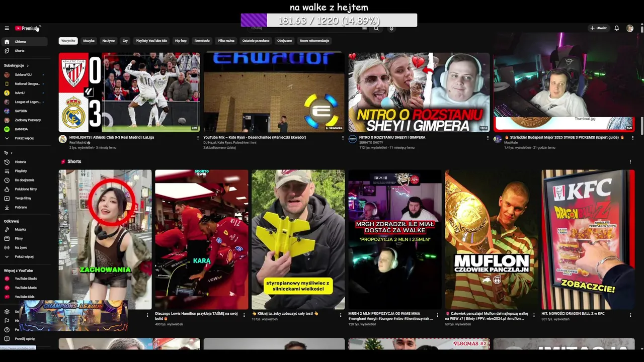Select the Piłka nożna chip
The width and height of the screenshot is (644, 362).
226,41
